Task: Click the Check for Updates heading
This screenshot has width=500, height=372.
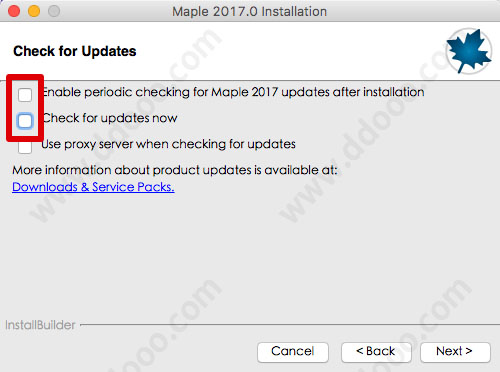Action: coord(75,51)
